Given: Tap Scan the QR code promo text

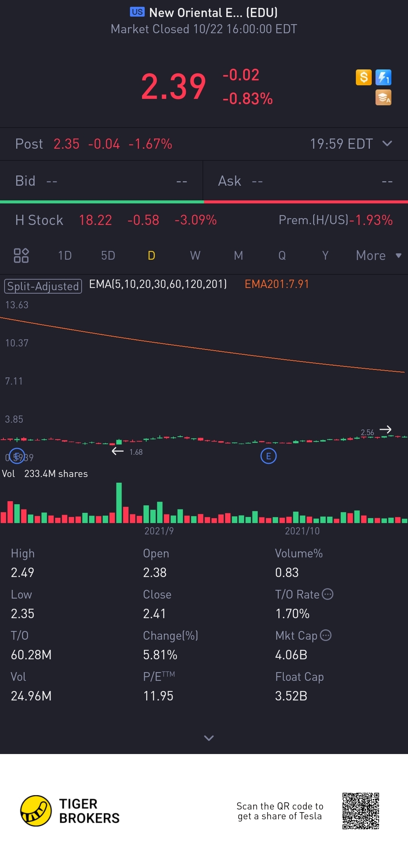Looking at the screenshot, I should click(x=280, y=811).
